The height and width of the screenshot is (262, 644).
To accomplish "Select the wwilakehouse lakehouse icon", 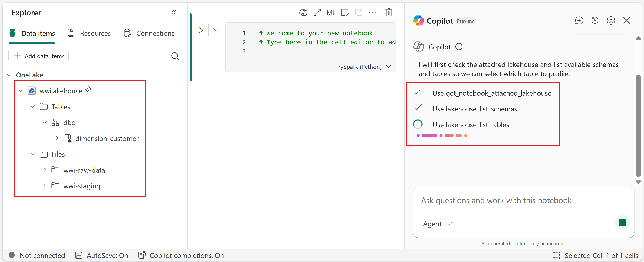I will (x=32, y=91).
